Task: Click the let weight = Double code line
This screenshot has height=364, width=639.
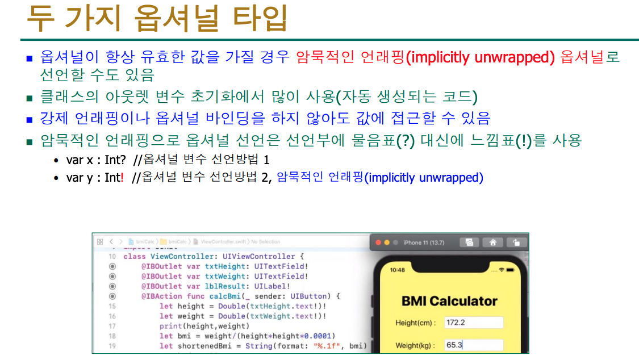Action: [x=243, y=316]
